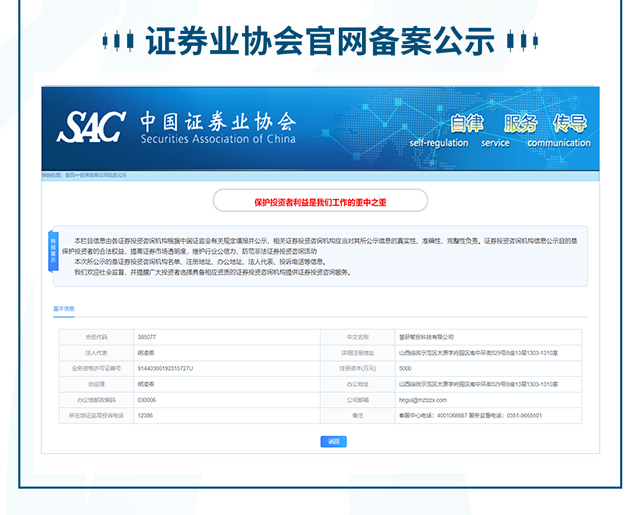Click the complaint phone number 12386
The width and height of the screenshot is (640, 515).
145,414
